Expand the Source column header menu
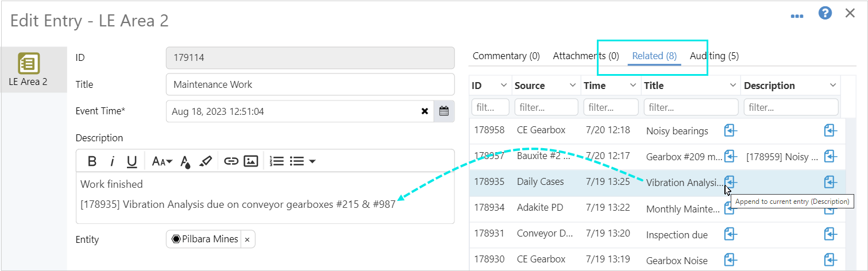The width and height of the screenshot is (868, 271). point(572,86)
